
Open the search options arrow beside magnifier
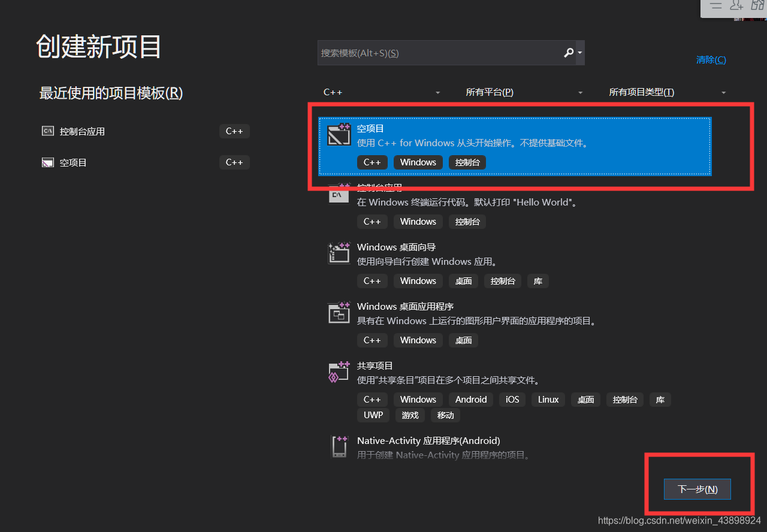579,53
